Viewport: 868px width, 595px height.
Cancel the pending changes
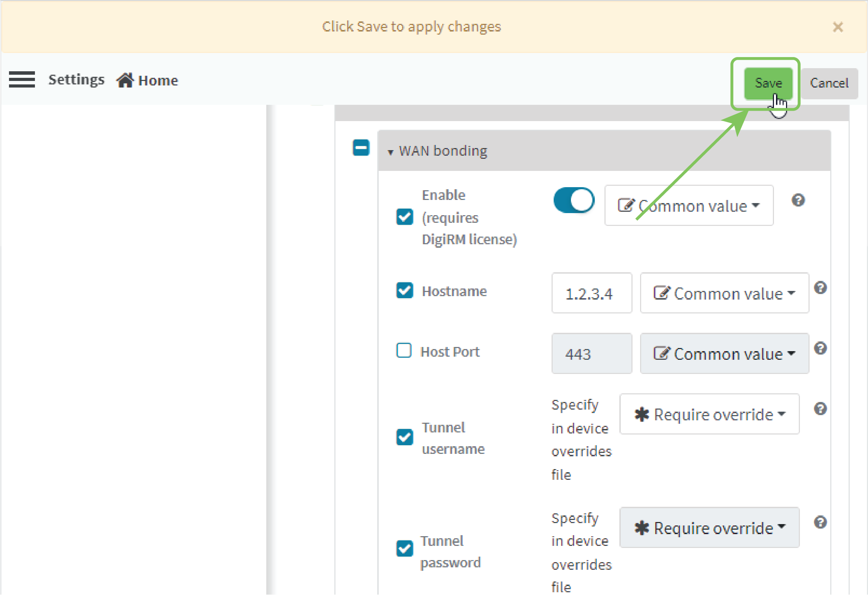[x=829, y=83]
